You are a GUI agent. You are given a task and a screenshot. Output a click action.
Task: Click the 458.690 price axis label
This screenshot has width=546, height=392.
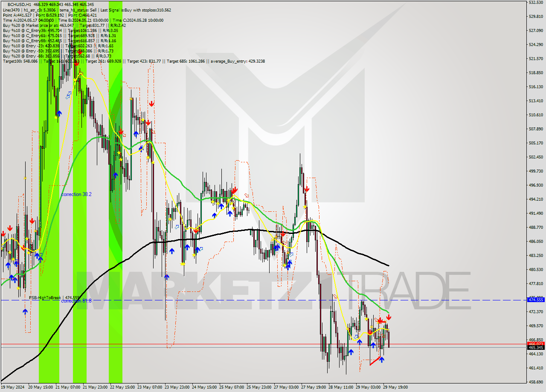click(x=536, y=382)
